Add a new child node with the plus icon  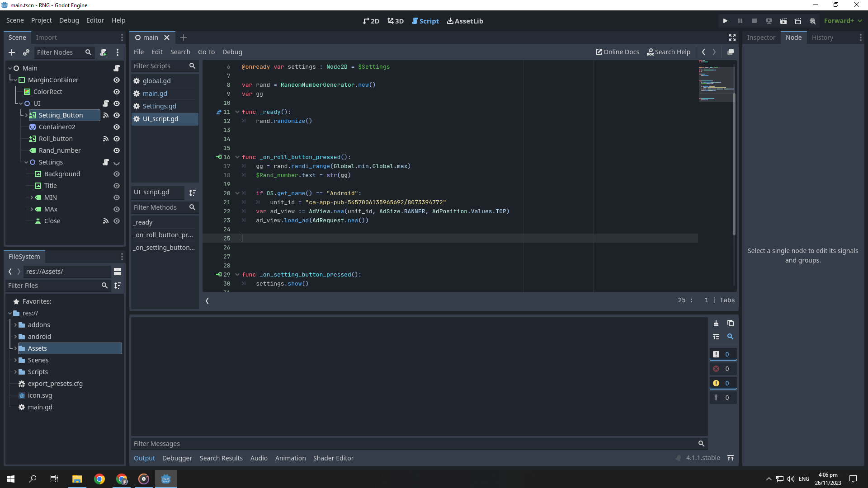tap(12, 52)
